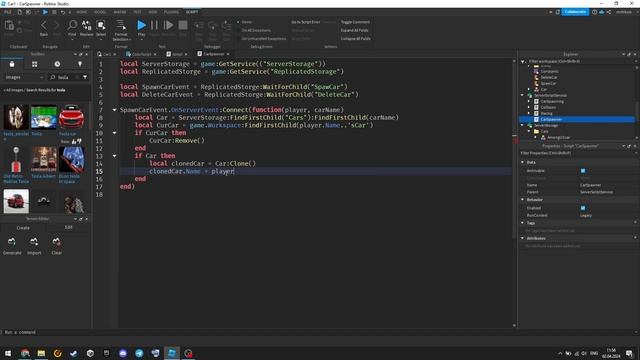Click Undo in quick access toolbar
This screenshot has height=360, width=640.
tap(63, 12)
